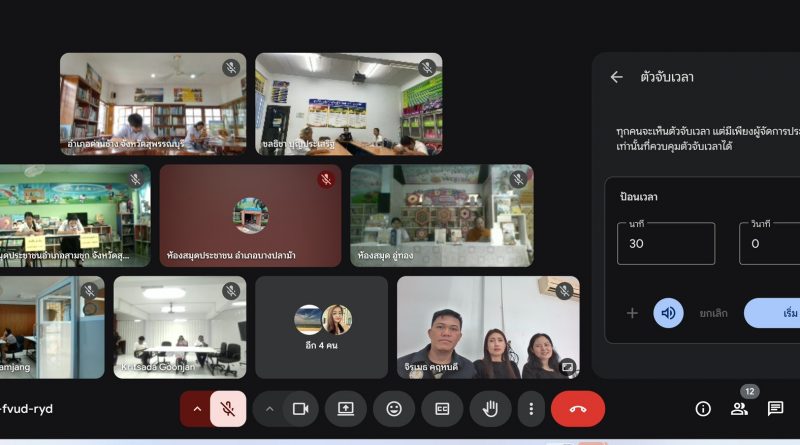This screenshot has width=800, height=445.
Task: Turn on closed captions
Action: (442, 408)
